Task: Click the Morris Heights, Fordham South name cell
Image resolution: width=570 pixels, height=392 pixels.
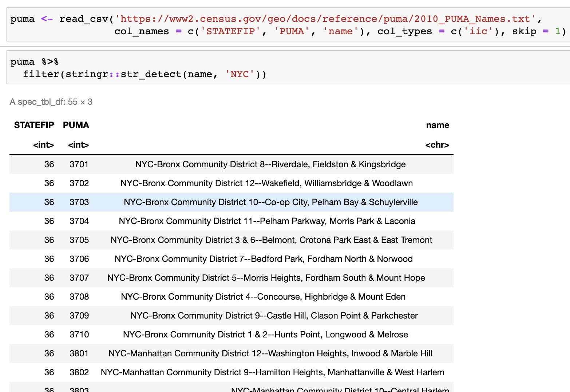Action: [x=266, y=278]
